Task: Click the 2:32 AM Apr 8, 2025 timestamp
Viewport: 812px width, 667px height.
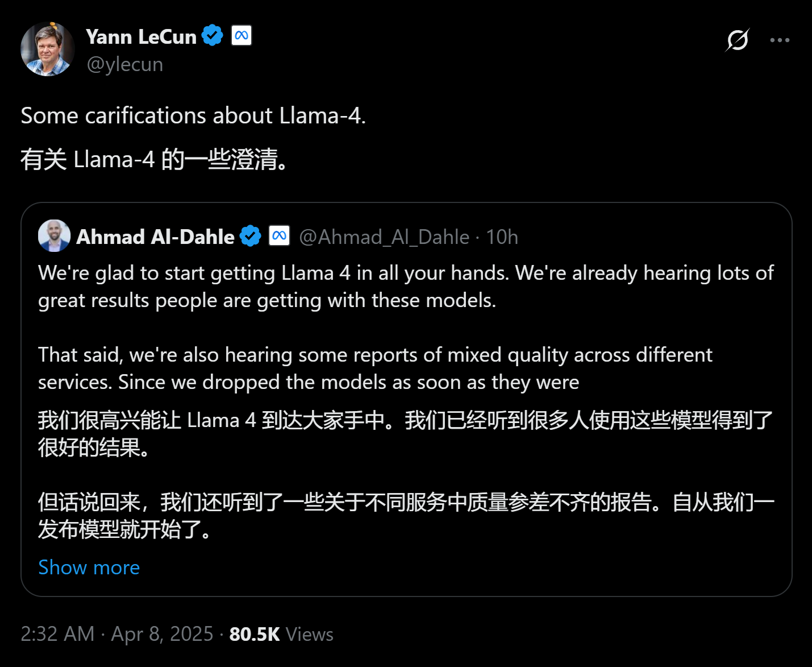Action: click(117, 633)
